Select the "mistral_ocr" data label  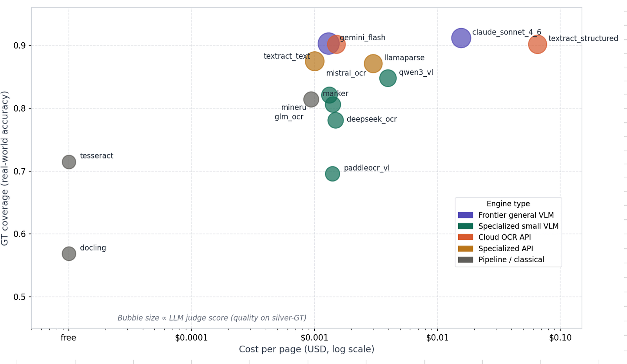click(346, 73)
